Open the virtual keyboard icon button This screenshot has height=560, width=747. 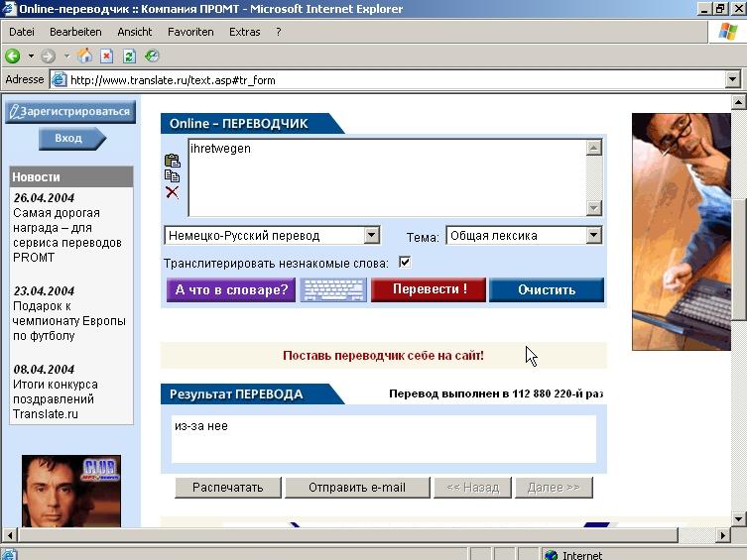pyautogui.click(x=333, y=290)
